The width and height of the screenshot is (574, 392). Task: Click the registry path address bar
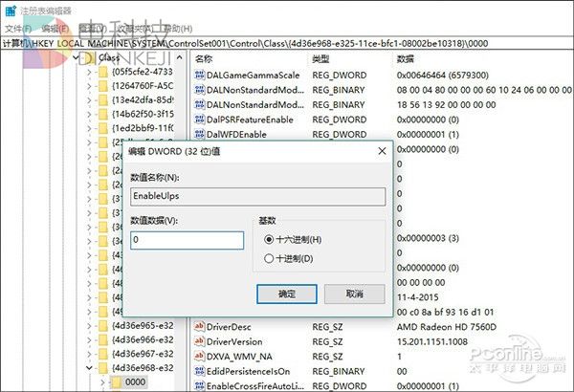(287, 44)
